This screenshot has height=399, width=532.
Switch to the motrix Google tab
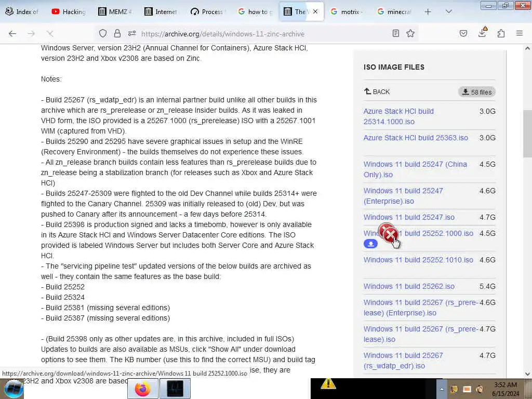pyautogui.click(x=348, y=12)
